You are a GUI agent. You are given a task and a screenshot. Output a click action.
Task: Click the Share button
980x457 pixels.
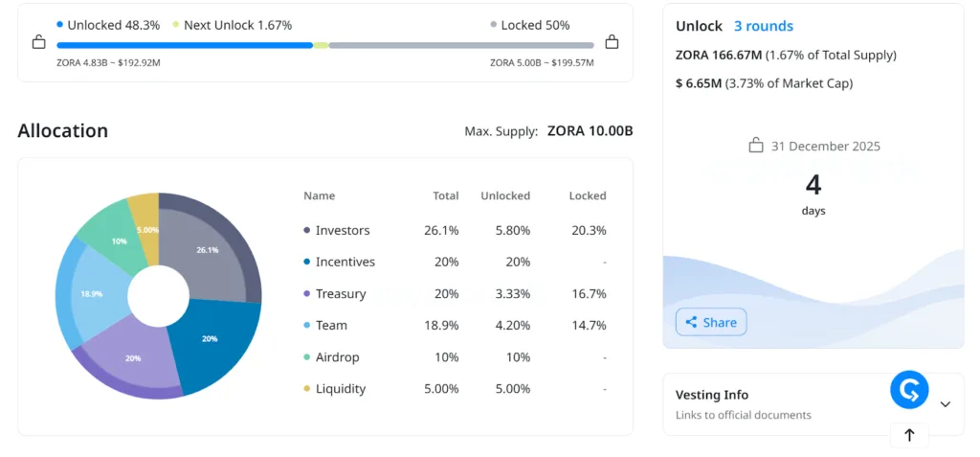pyautogui.click(x=711, y=323)
